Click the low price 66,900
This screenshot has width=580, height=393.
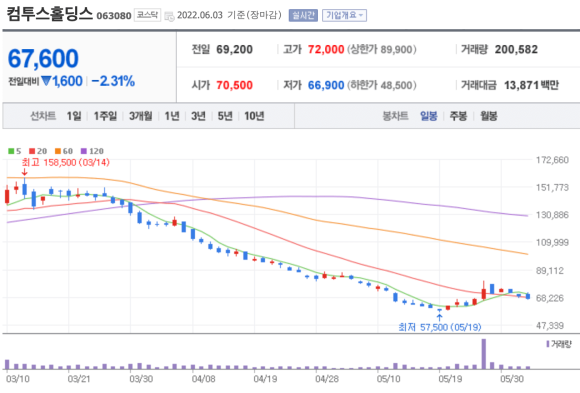click(326, 85)
